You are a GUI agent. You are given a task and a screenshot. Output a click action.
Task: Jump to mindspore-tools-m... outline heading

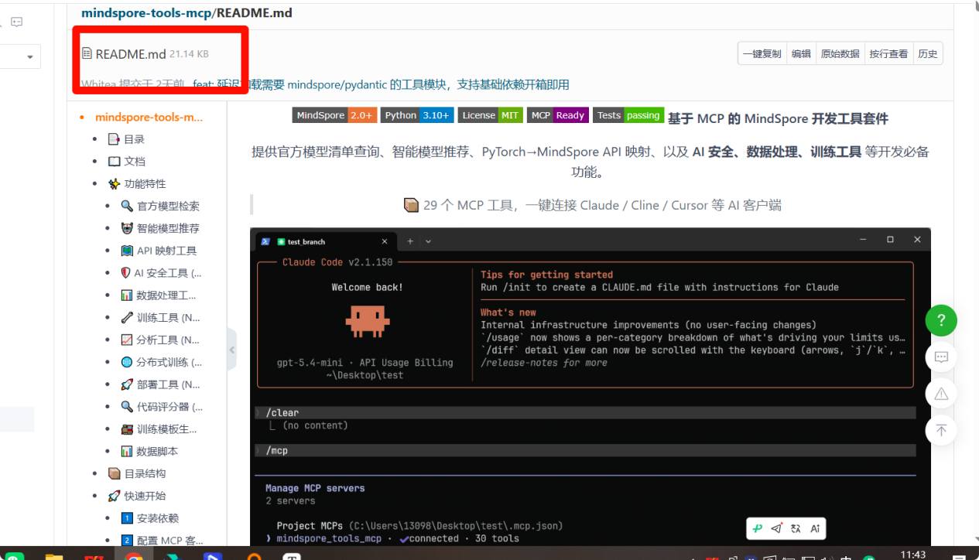point(149,117)
